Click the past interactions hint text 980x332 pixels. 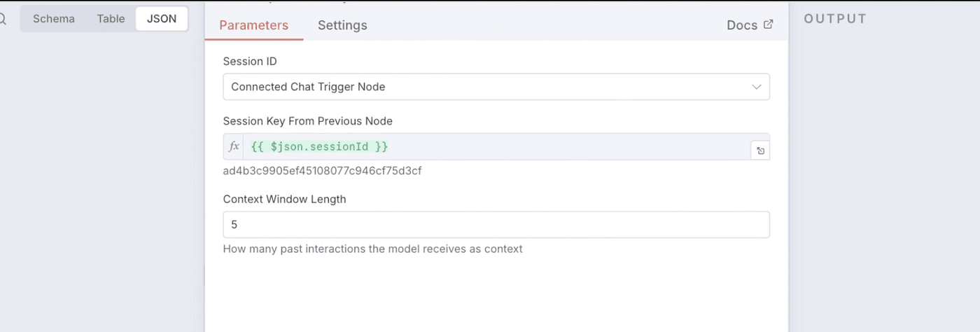pyautogui.click(x=372, y=249)
